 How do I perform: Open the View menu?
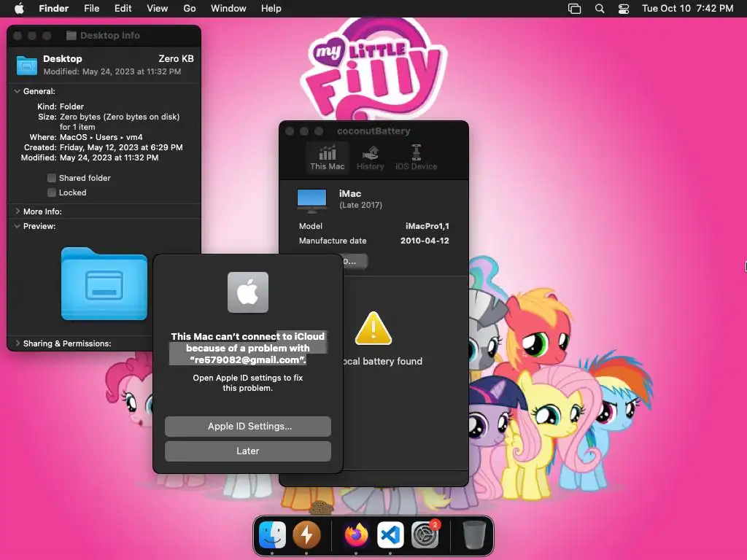[x=158, y=8]
